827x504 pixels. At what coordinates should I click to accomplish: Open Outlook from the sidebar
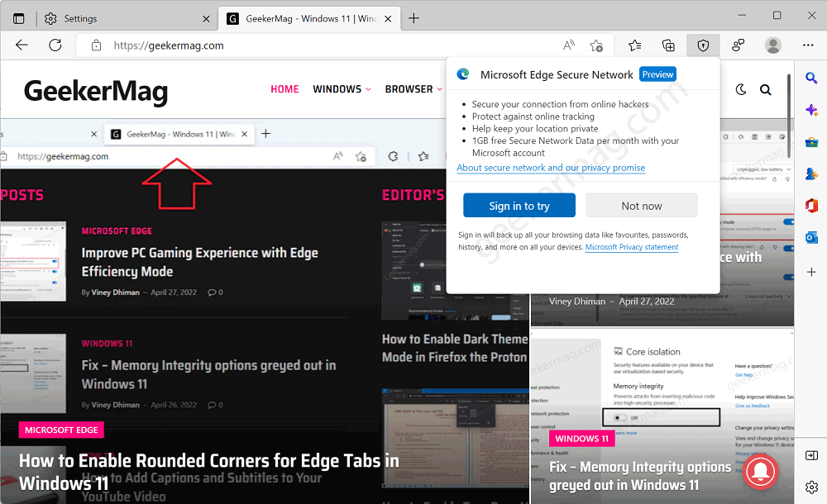[x=811, y=237]
